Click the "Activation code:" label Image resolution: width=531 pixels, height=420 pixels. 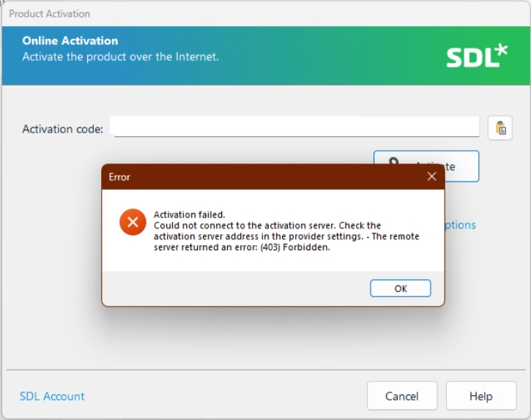(62, 129)
